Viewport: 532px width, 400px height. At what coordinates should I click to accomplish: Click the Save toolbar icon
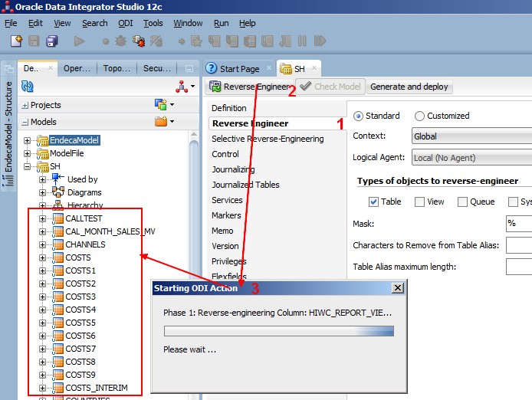click(x=34, y=41)
